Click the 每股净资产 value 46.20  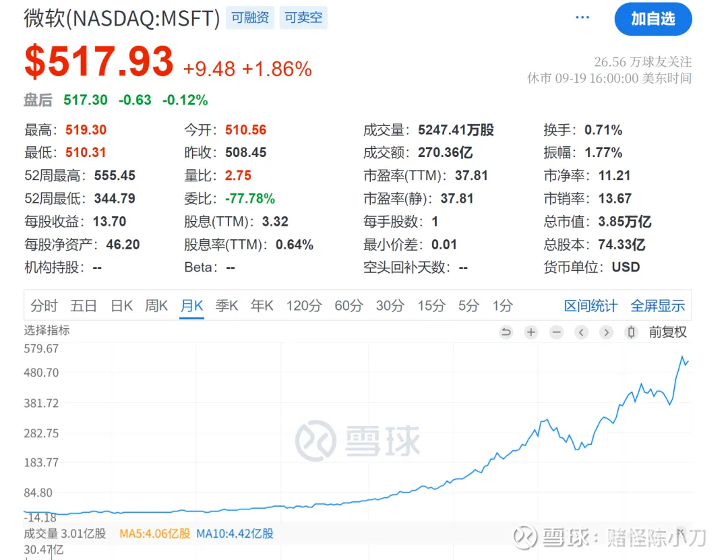pyautogui.click(x=123, y=244)
